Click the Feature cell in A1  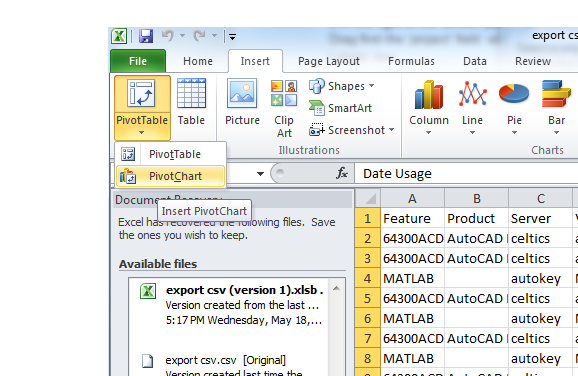(413, 219)
